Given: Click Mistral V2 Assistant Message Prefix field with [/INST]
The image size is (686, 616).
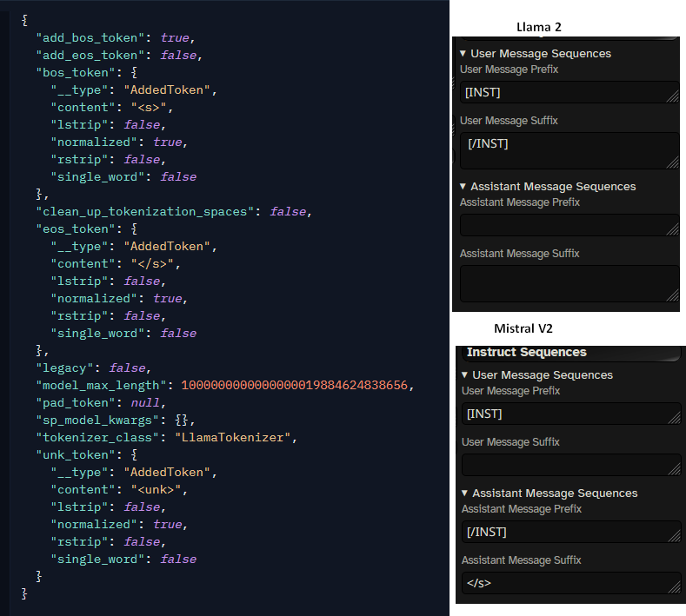Looking at the screenshot, I should (x=571, y=532).
